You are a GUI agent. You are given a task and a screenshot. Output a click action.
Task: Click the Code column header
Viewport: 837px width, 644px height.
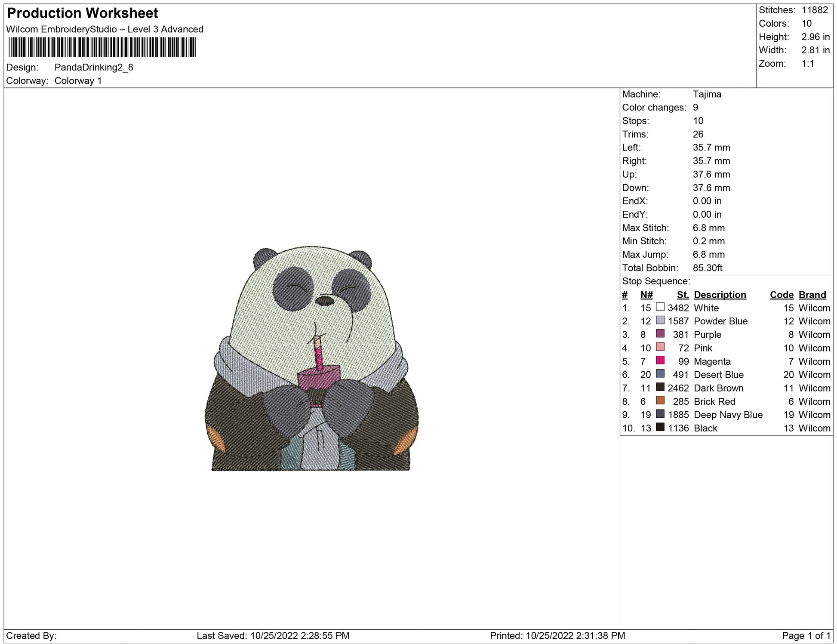[781, 295]
